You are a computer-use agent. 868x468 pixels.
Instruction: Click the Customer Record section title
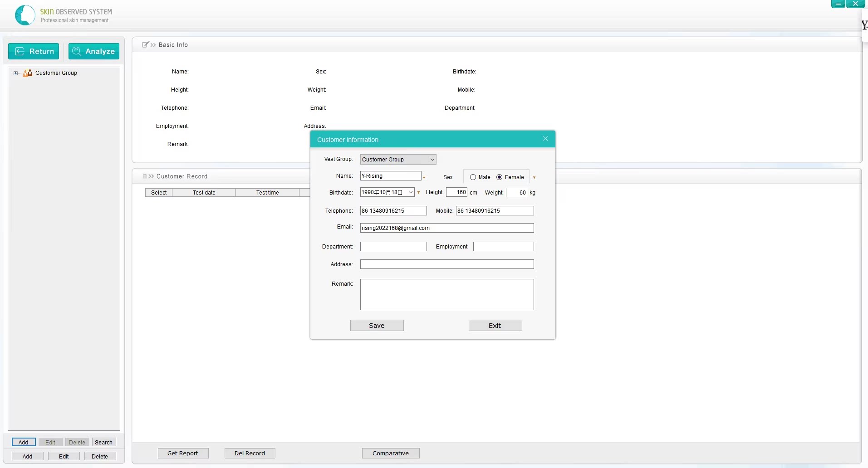point(182,176)
